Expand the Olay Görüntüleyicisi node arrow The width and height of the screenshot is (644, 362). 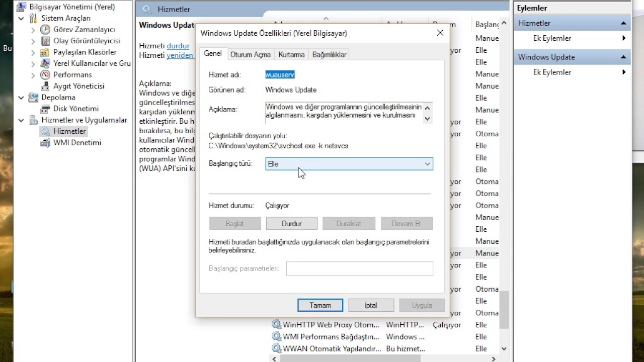point(33,41)
